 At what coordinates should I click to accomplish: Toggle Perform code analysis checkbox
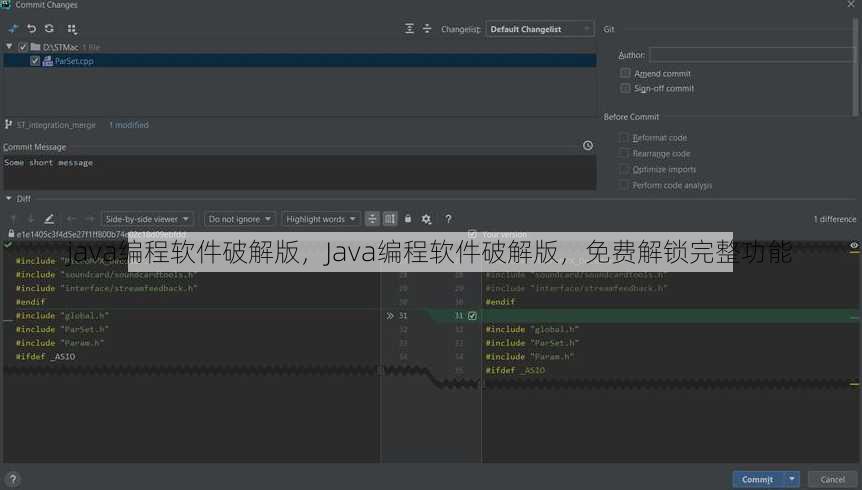pos(623,185)
